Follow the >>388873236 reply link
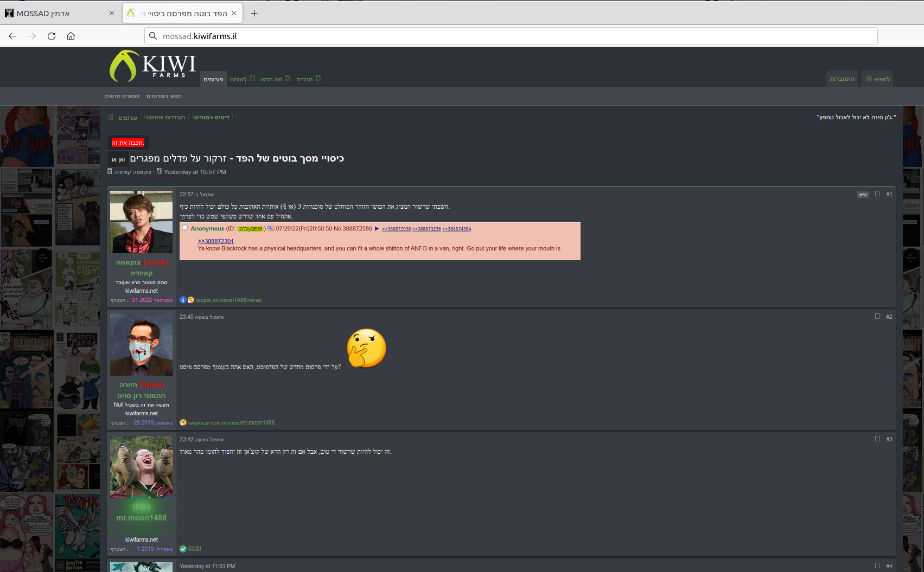 [x=426, y=229]
